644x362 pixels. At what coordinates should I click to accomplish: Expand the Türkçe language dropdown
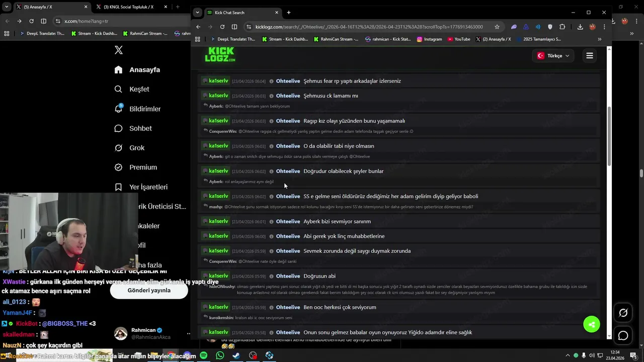tap(553, 56)
